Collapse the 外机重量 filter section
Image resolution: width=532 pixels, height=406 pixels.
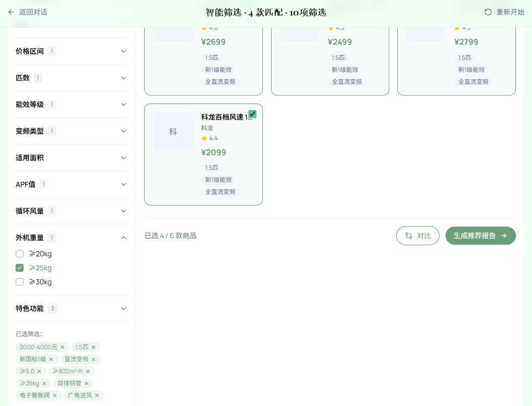tap(71, 238)
